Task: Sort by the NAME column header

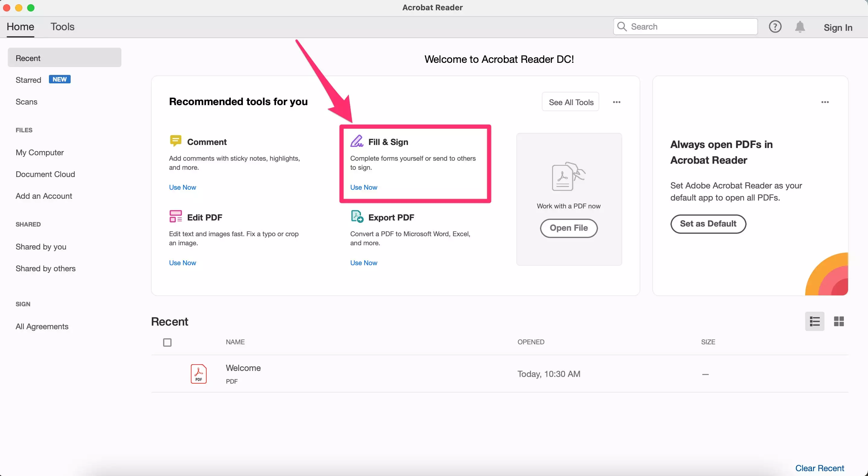Action: click(x=235, y=342)
